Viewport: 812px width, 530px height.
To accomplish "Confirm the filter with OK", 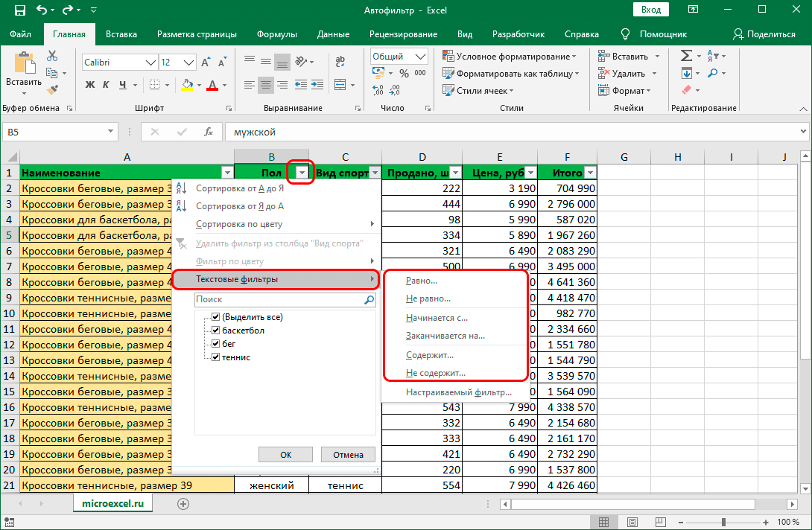I will click(x=285, y=454).
